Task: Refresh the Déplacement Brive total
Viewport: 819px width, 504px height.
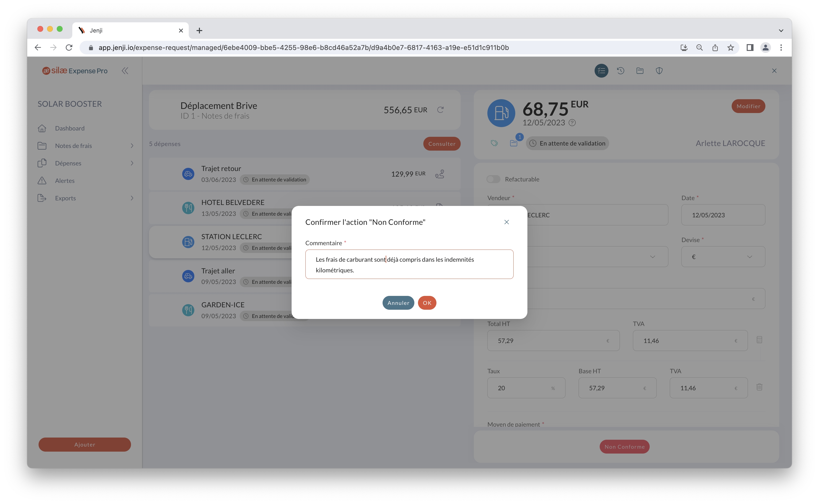Action: click(440, 110)
